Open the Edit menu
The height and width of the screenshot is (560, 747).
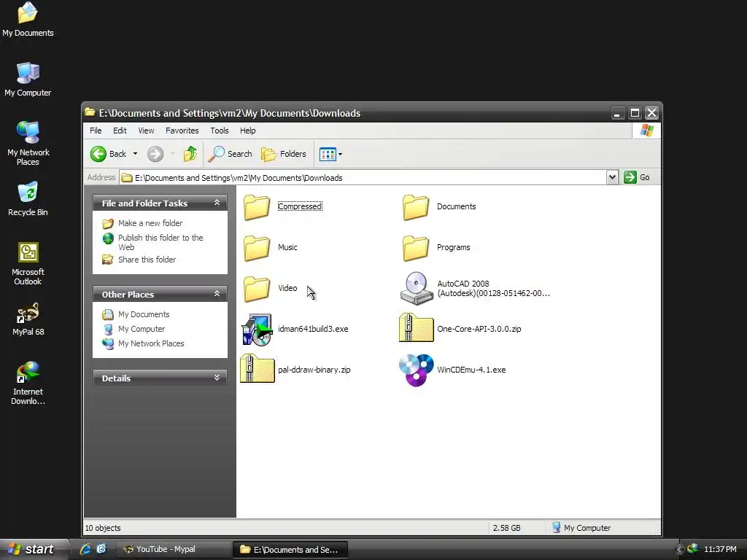click(120, 131)
